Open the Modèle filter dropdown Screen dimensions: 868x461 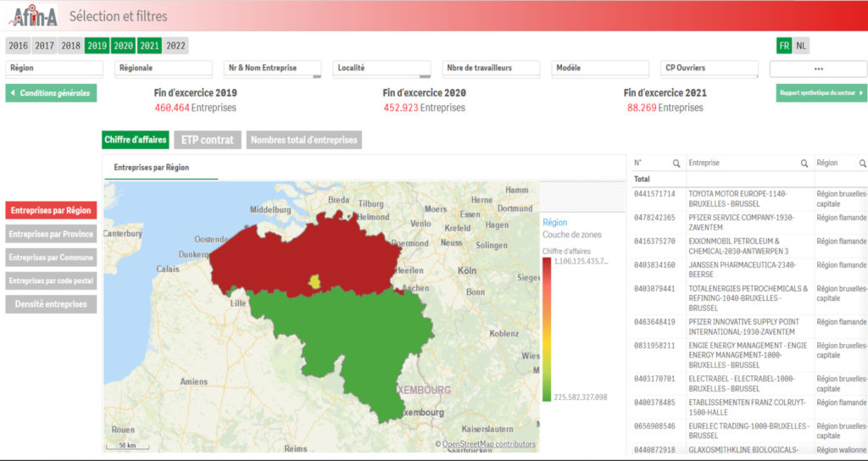(x=600, y=69)
